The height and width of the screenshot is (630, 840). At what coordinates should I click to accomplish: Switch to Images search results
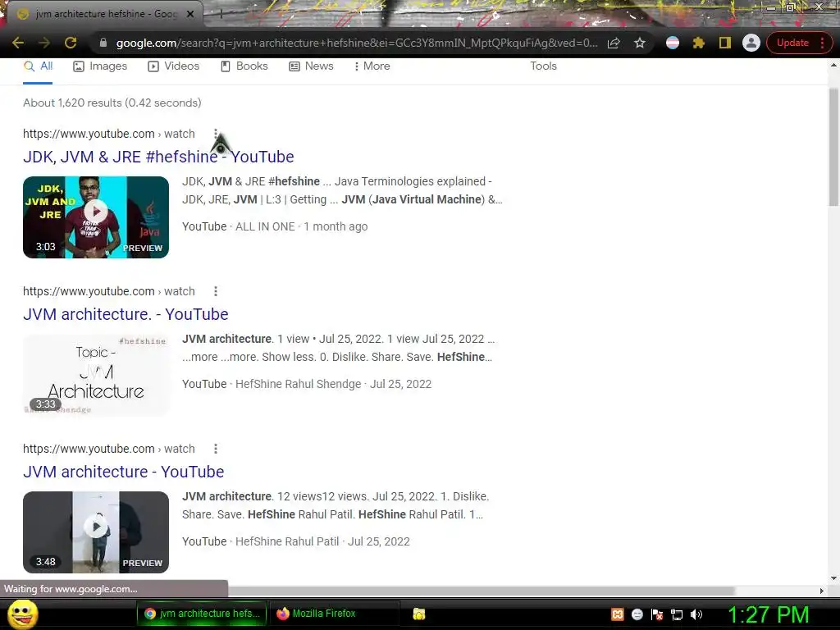(100, 66)
